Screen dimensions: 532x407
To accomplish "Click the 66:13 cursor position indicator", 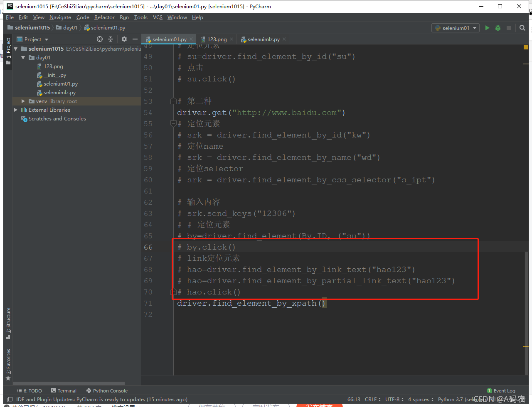I will coord(354,400).
